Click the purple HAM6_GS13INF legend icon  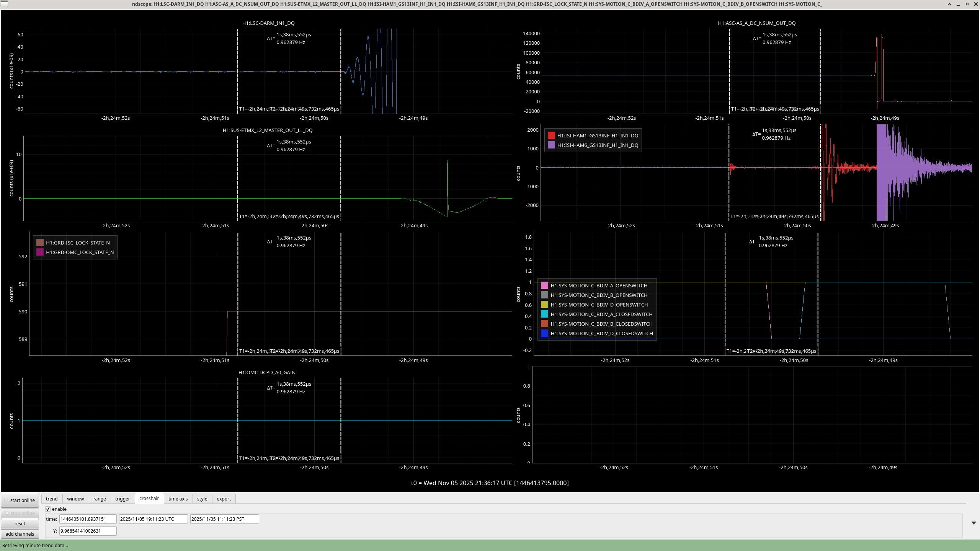pos(551,145)
